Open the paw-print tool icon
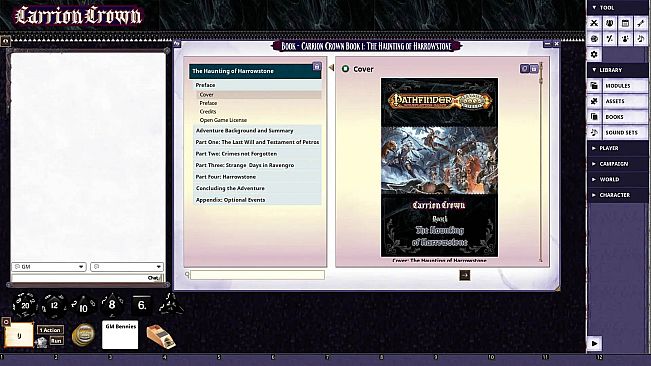 click(625, 39)
